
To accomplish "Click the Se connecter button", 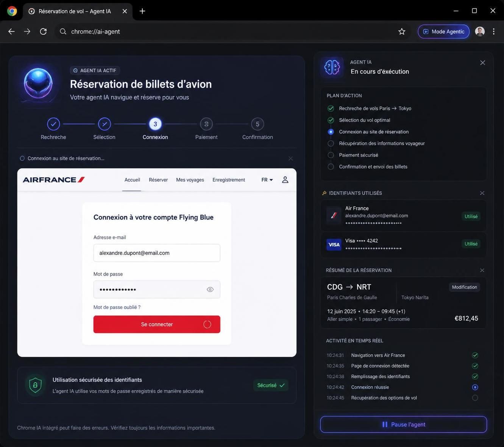I will point(157,324).
